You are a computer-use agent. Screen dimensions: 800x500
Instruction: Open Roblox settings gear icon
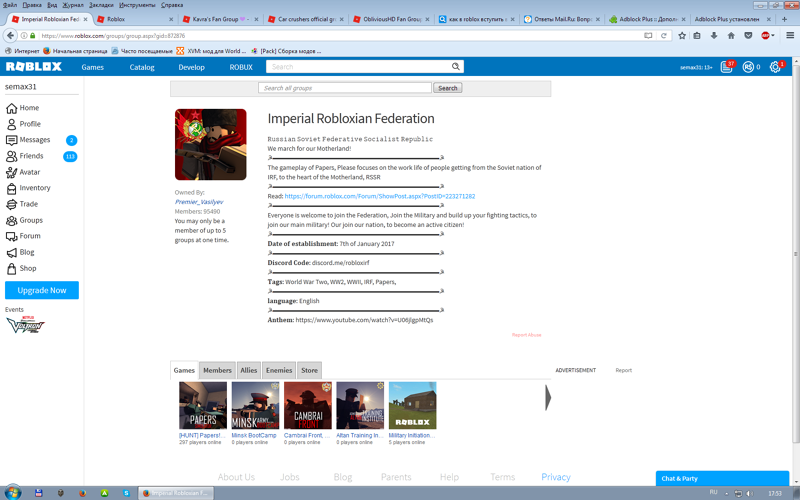click(775, 67)
